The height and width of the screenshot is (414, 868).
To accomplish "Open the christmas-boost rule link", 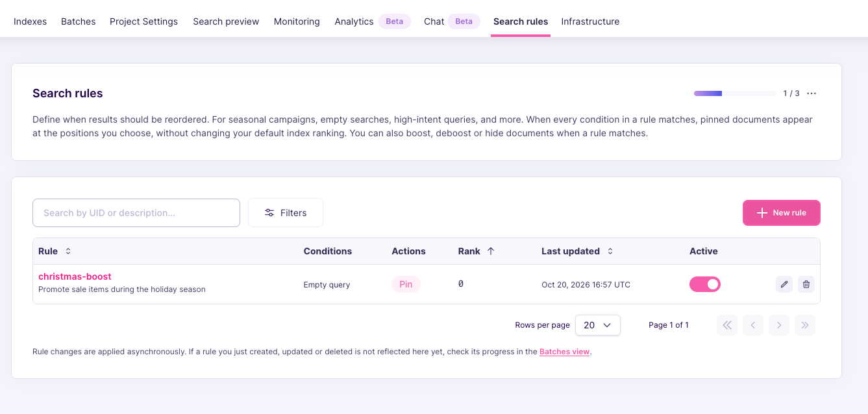I will click(75, 276).
